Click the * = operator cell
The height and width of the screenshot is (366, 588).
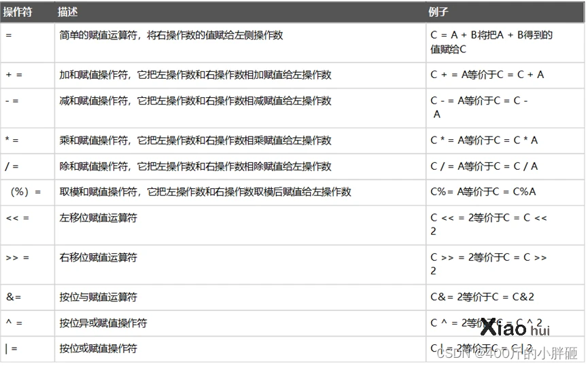point(12,141)
